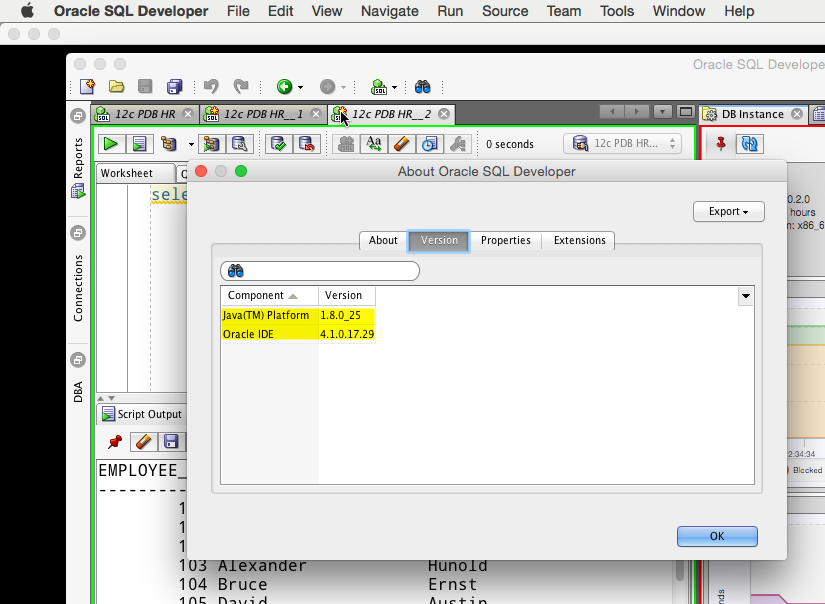The height and width of the screenshot is (604, 825).
Task: Click the New file toolbar icon
Action: [87, 86]
